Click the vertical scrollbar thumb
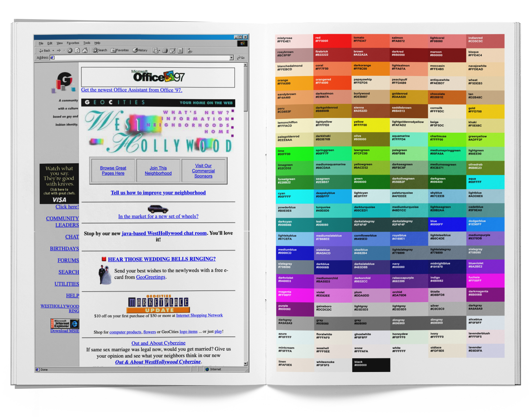532x417 pixels. point(246,90)
